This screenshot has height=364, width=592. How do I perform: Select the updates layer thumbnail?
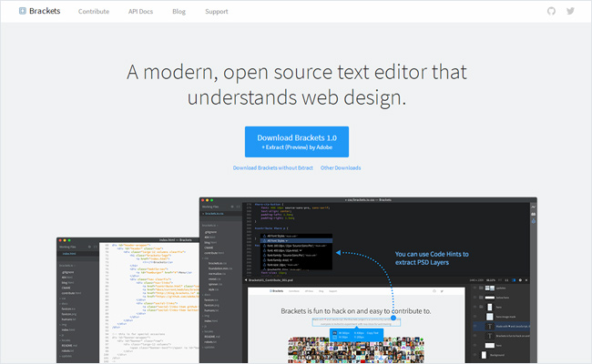[x=490, y=288]
